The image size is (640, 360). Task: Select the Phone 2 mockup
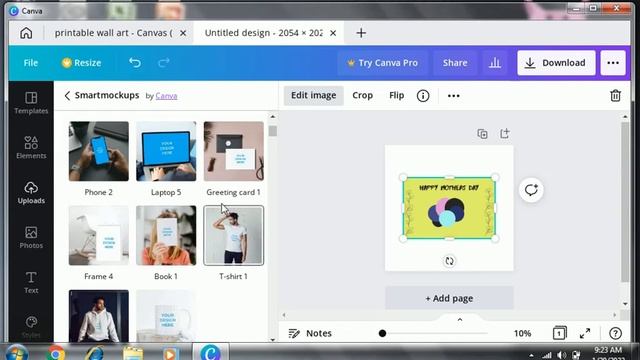click(x=99, y=151)
